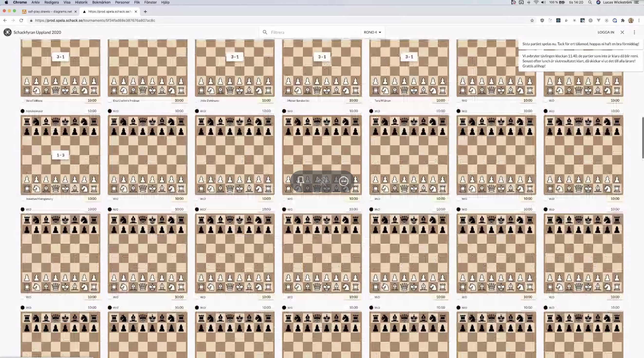Click the Schackfyran Uppland 2020 title
This screenshot has height=358, width=644.
click(37, 32)
